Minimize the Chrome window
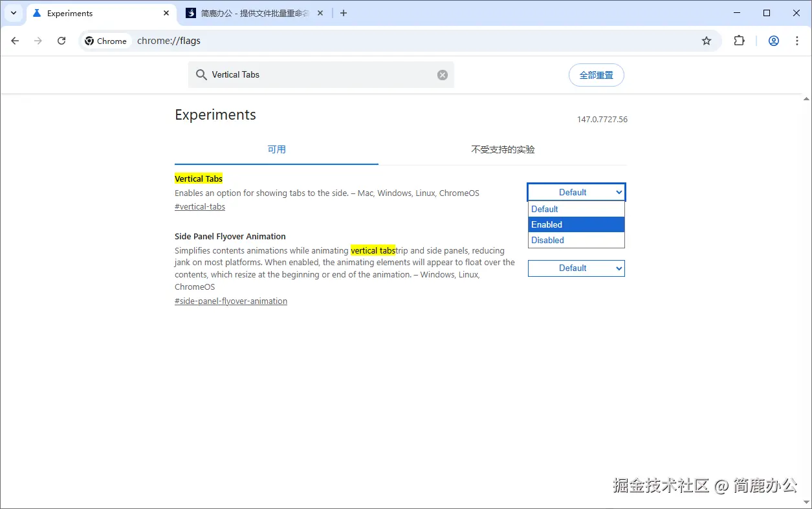This screenshot has height=509, width=812. pyautogui.click(x=737, y=13)
